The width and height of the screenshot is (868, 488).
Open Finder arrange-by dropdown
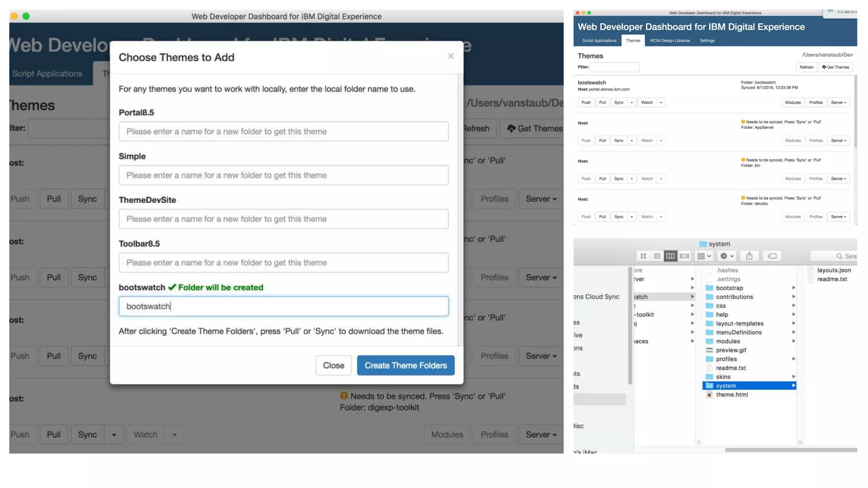[704, 256]
